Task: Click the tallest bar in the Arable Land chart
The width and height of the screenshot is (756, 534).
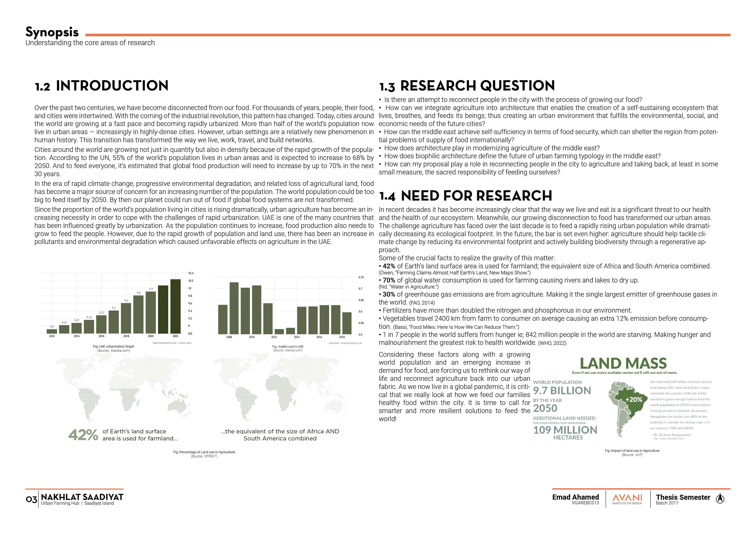Action: (234, 308)
